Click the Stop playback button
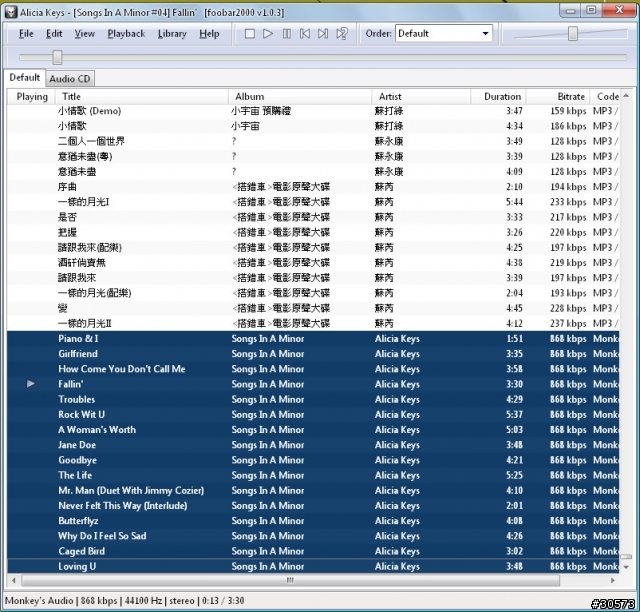The height and width of the screenshot is (612, 640). [250, 33]
